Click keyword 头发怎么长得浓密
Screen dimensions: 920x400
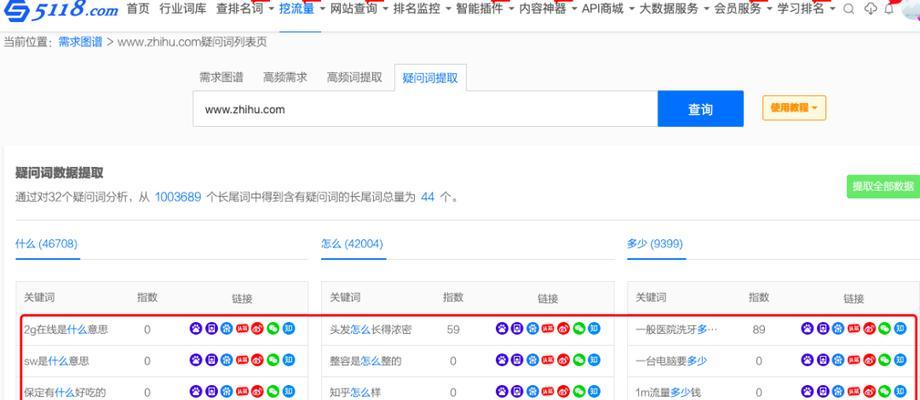click(371, 330)
